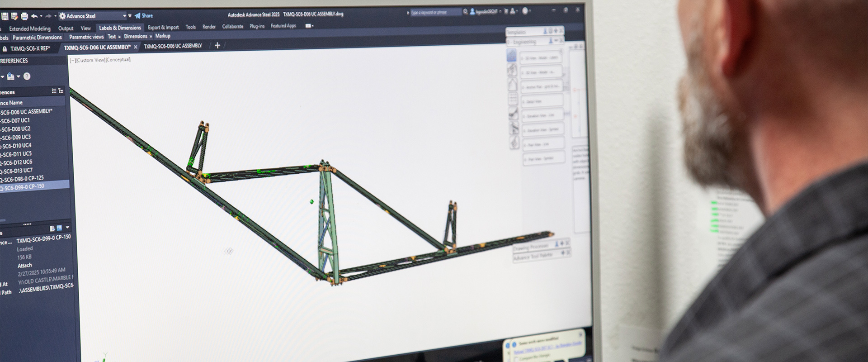The height and width of the screenshot is (362, 868).
Task: Expand the Dimensions panel dropdown
Action: 151,36
